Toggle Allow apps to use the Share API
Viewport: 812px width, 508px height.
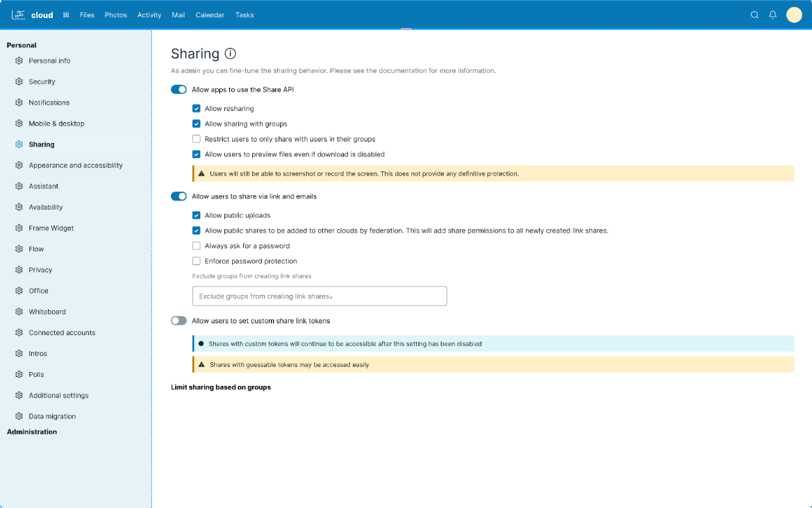click(x=179, y=90)
